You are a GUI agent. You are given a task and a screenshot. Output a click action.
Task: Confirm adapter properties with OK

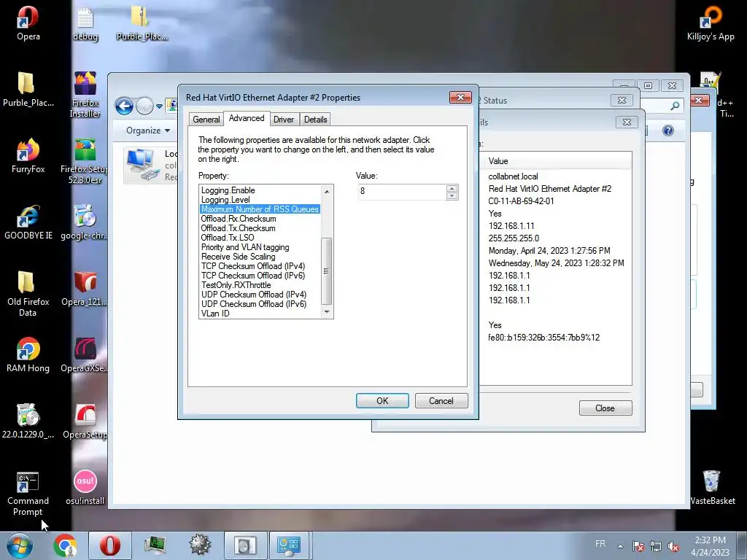pyautogui.click(x=382, y=401)
